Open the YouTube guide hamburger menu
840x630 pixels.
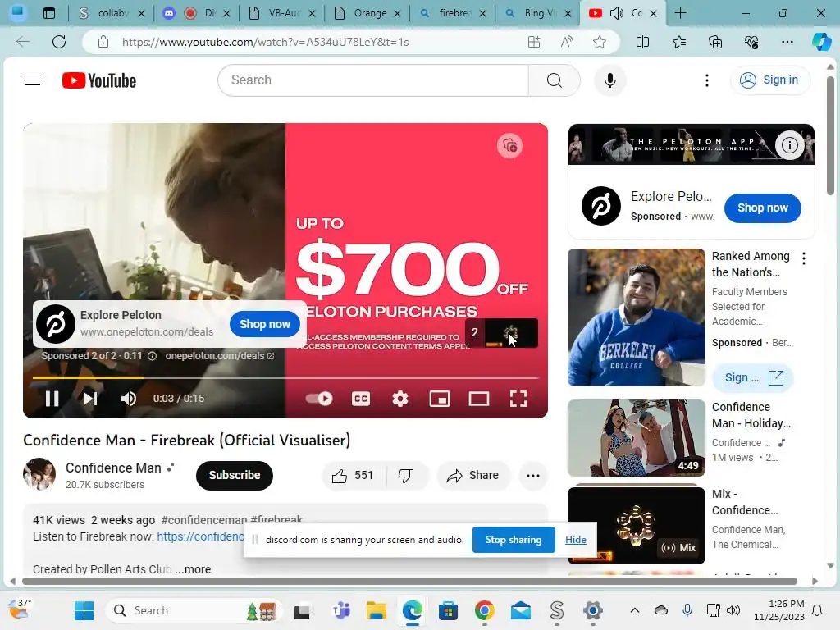click(33, 80)
